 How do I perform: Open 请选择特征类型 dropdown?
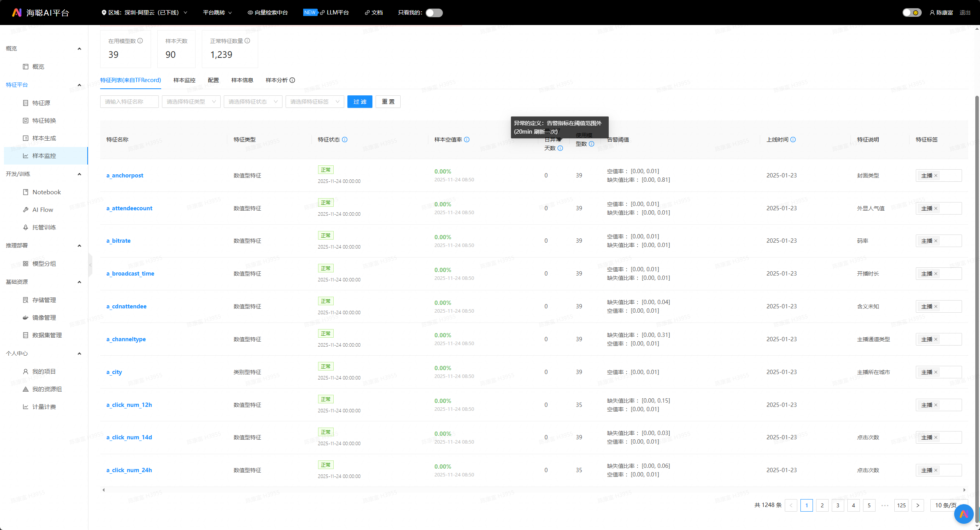[191, 102]
